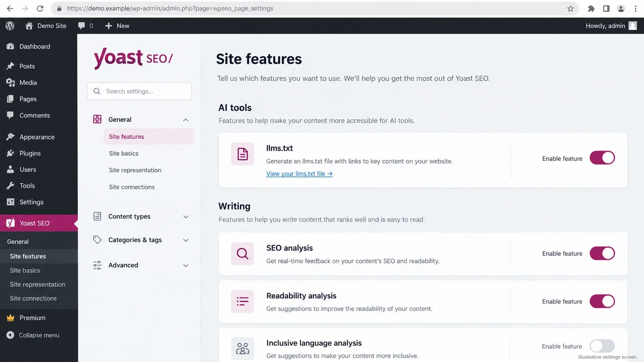This screenshot has width=644, height=362.
Task: Expand the Advanced settings section
Action: (141, 265)
